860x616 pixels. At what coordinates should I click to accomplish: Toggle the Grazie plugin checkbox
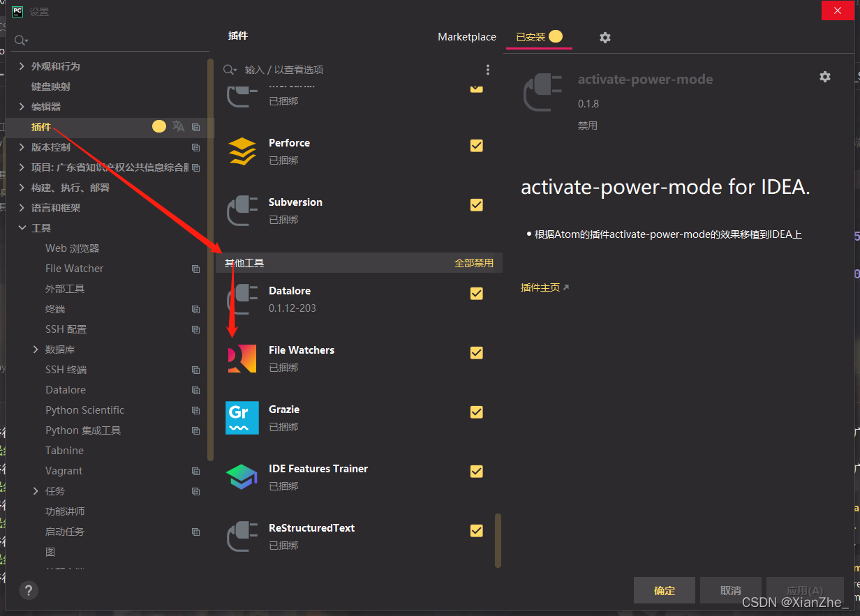click(x=477, y=412)
